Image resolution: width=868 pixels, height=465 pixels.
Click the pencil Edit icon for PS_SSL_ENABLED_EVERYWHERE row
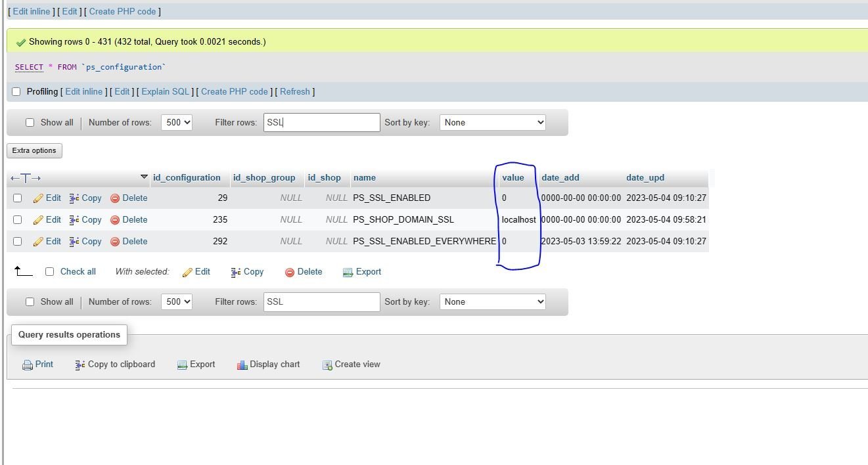(38, 241)
